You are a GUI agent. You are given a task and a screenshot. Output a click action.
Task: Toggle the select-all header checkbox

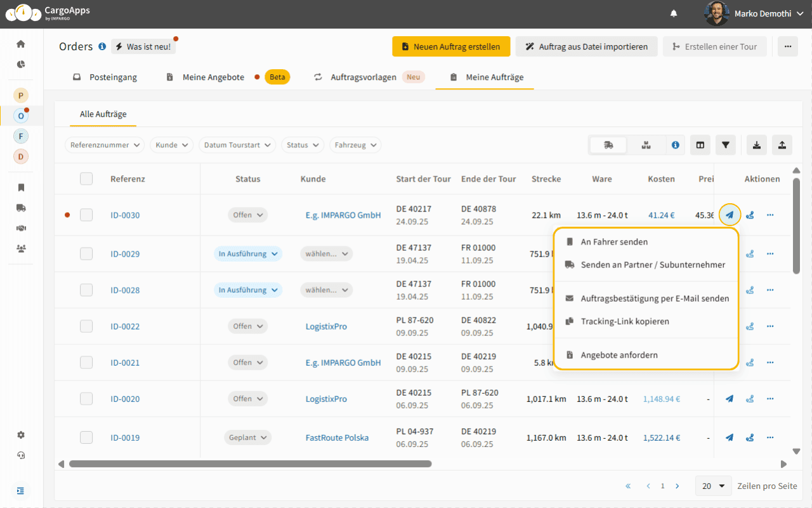(86, 179)
